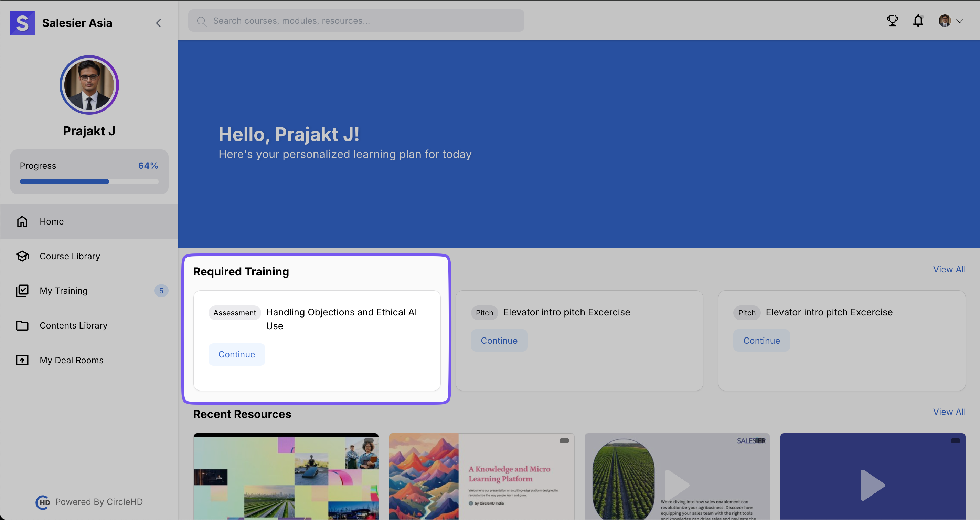980x520 pixels.
Task: Click the My Training checklist icon
Action: 22,291
